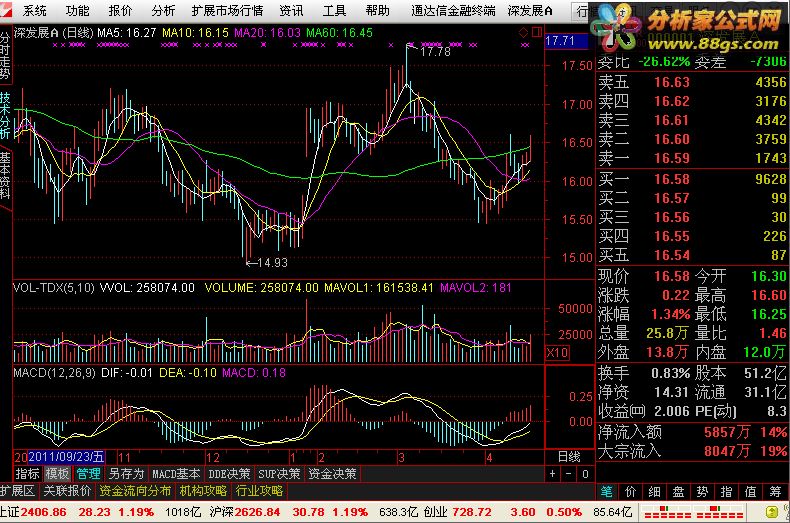This screenshot has height=523, width=790.
Task: Click the yellow status icon in bottom-right bar
Action: pos(771,512)
